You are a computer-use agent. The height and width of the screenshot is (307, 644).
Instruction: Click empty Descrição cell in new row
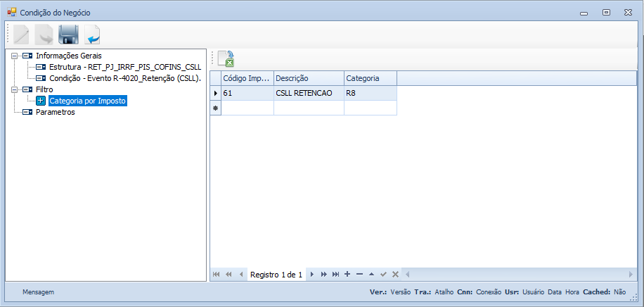309,108
